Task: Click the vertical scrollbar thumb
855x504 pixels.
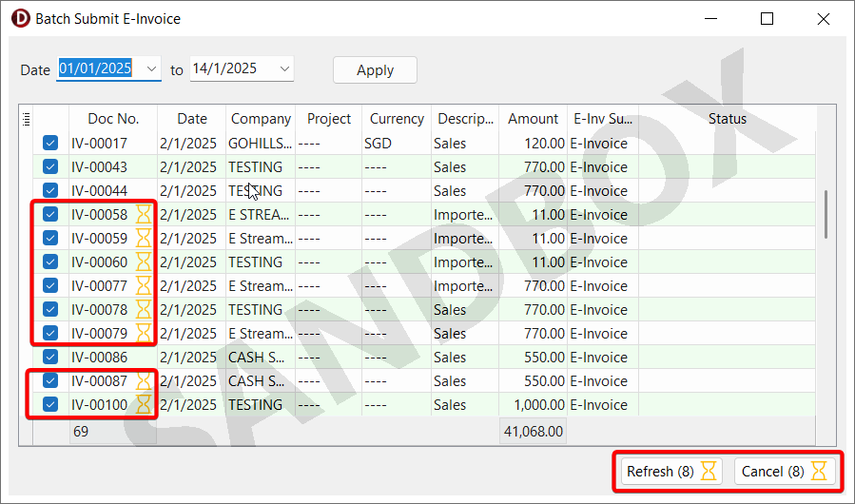Action: point(826,214)
